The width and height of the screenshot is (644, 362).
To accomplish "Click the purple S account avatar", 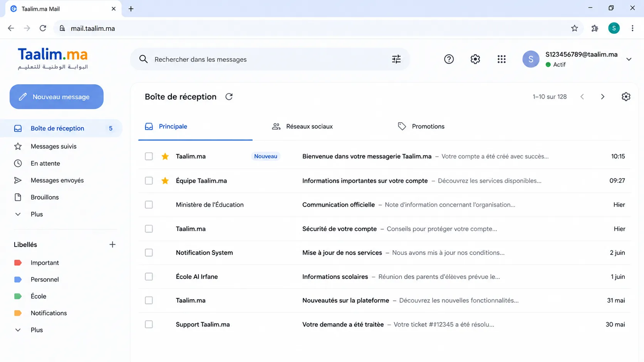I will pos(530,59).
